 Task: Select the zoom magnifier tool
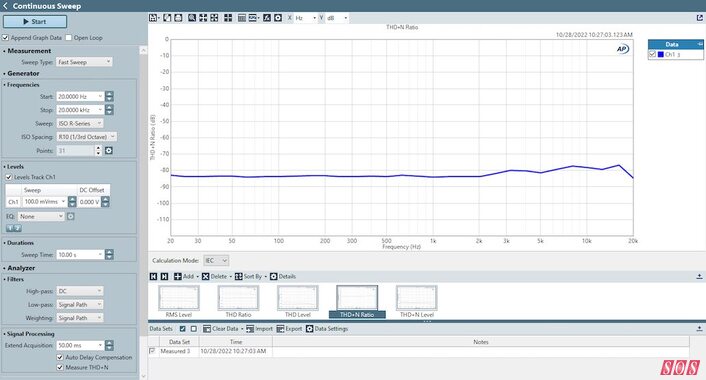(192, 18)
